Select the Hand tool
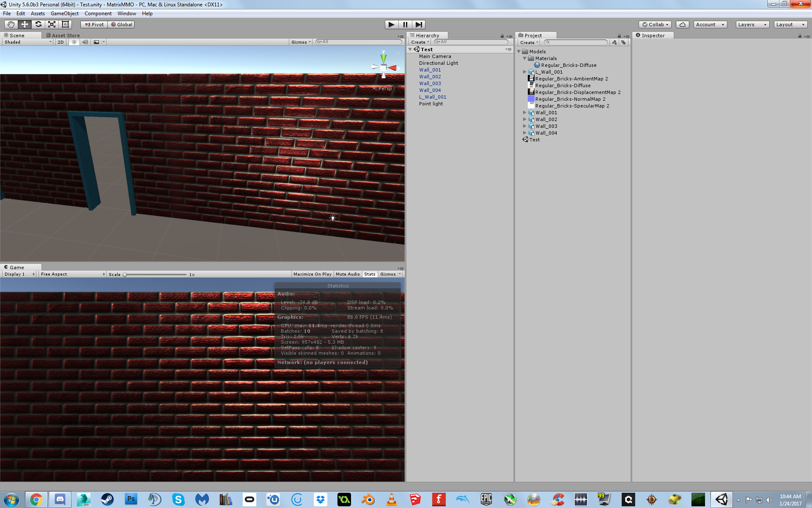The height and width of the screenshot is (508, 812). point(11,25)
